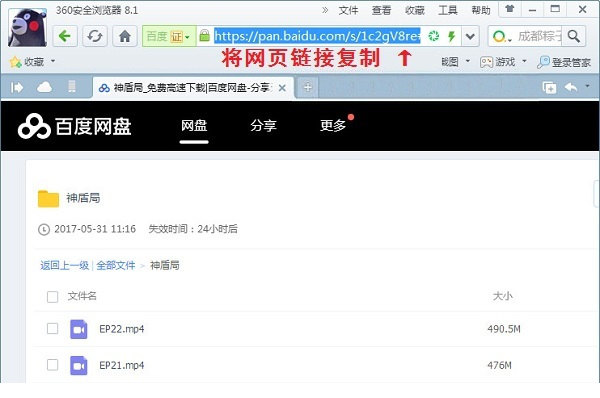Open the 帮助 menu
The image size is (600, 398).
[x=481, y=10]
